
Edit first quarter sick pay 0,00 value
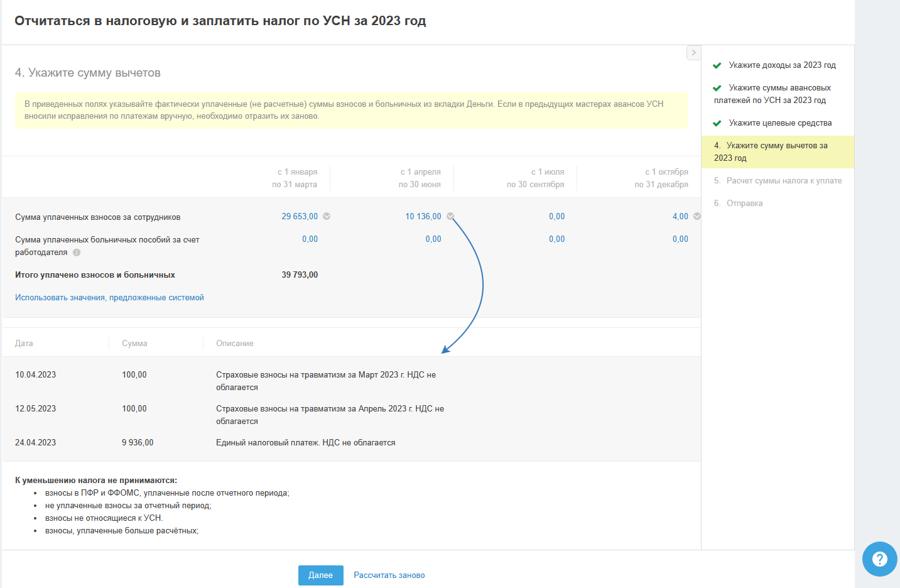point(310,239)
